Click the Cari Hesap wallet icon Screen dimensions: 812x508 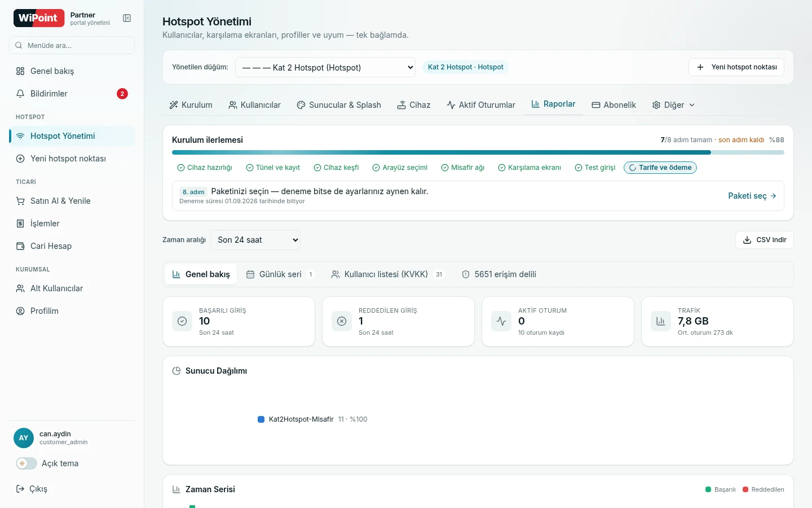point(20,246)
